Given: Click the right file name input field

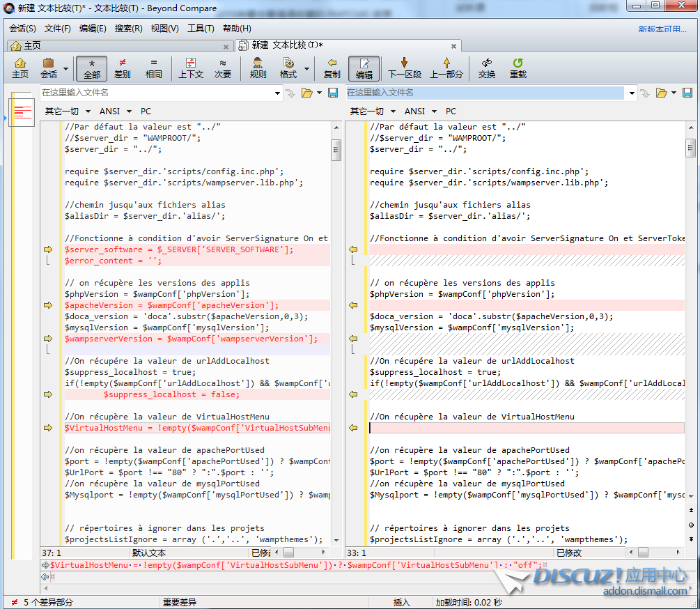Looking at the screenshot, I should coord(485,93).
